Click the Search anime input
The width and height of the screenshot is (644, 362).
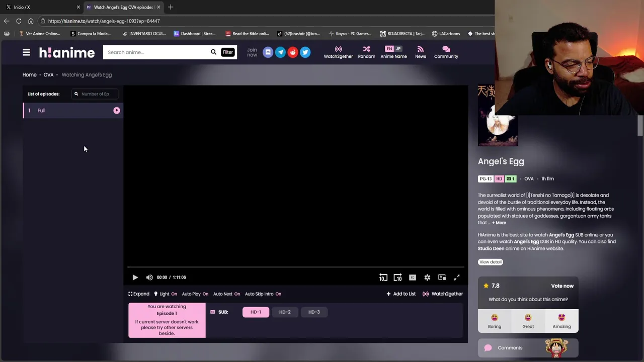156,52
